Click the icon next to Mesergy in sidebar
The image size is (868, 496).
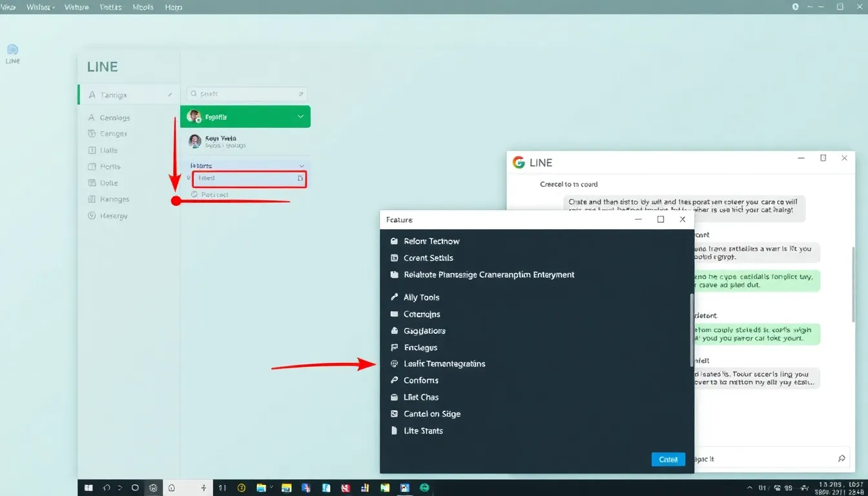[x=91, y=216]
